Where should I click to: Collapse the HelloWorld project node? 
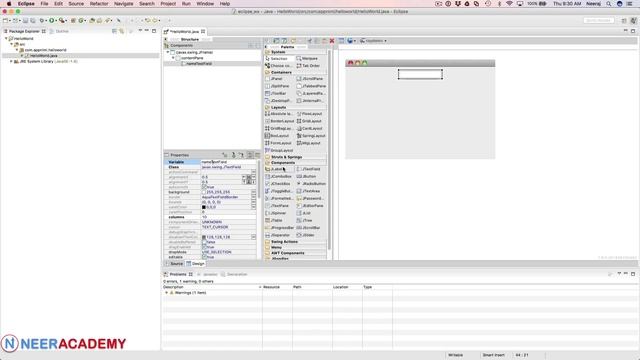pyautogui.click(x=6, y=38)
